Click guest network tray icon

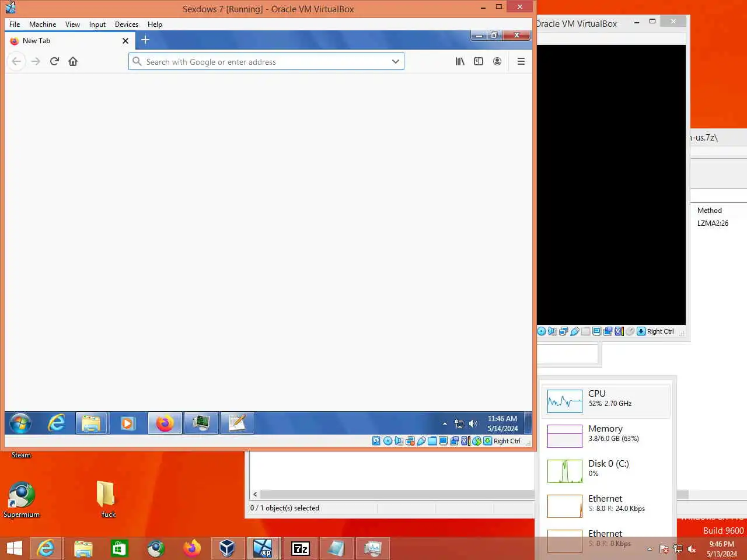click(x=459, y=423)
